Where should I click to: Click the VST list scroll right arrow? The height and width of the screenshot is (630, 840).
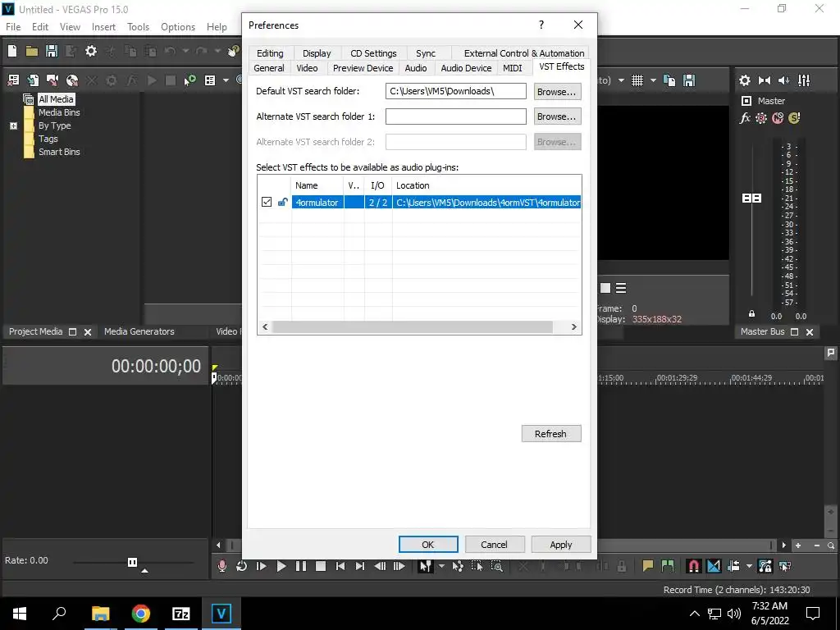click(573, 326)
